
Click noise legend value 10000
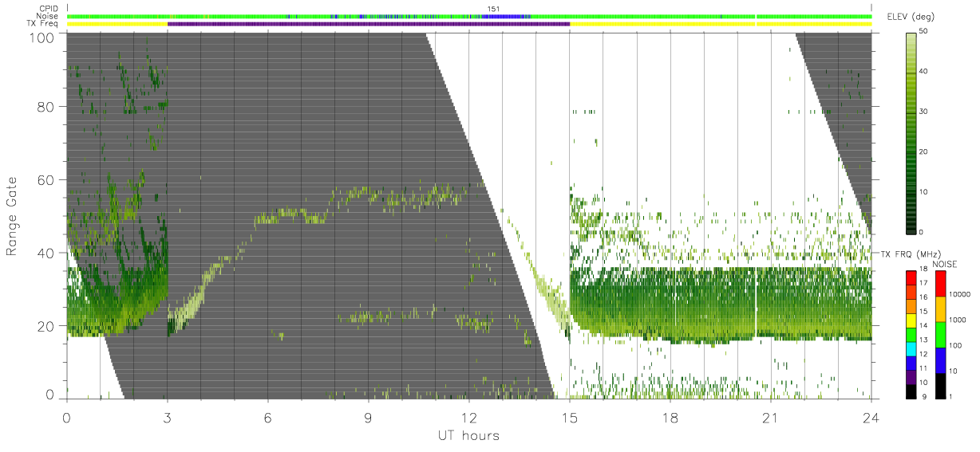click(960, 294)
